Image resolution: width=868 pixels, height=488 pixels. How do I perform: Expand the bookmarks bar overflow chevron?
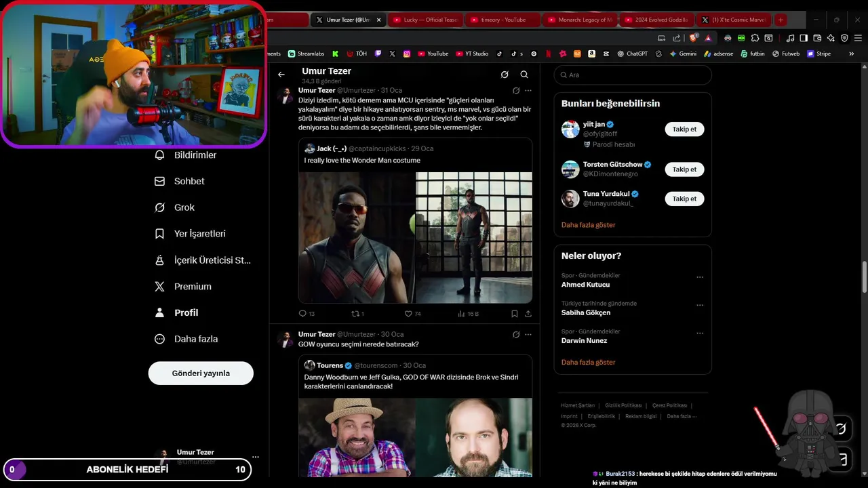pos(852,54)
